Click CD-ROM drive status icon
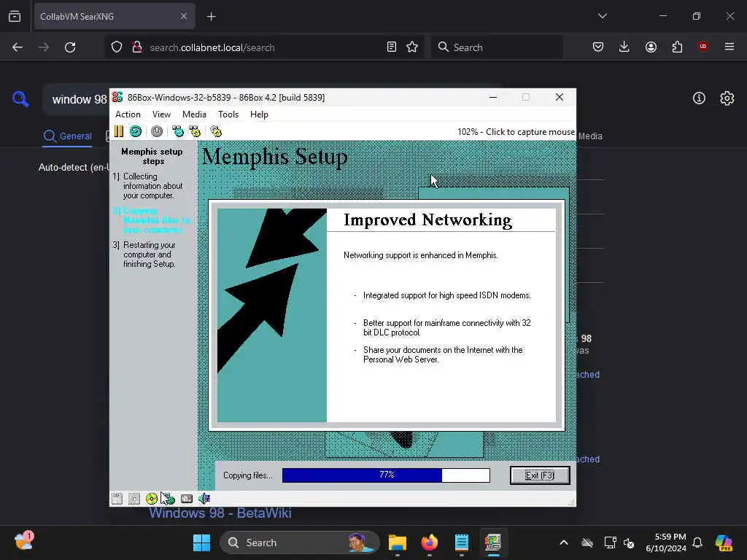 click(152, 499)
